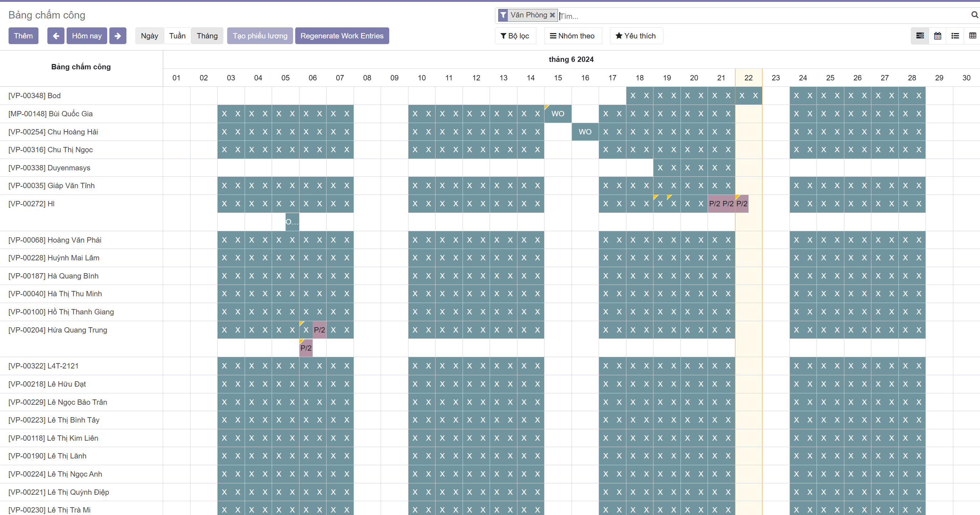This screenshot has width=980, height=515.
Task: Switch to list view icon
Action: (x=955, y=36)
